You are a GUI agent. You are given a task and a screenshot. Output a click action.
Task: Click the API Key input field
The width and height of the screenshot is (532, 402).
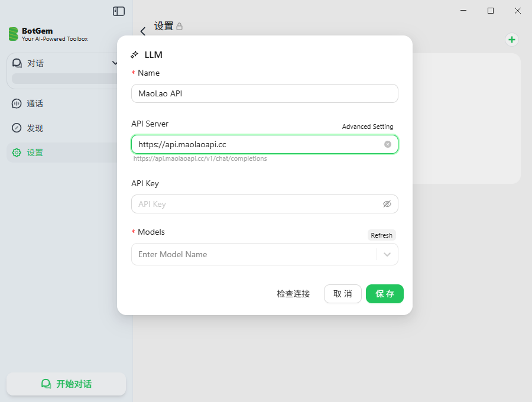pos(265,204)
